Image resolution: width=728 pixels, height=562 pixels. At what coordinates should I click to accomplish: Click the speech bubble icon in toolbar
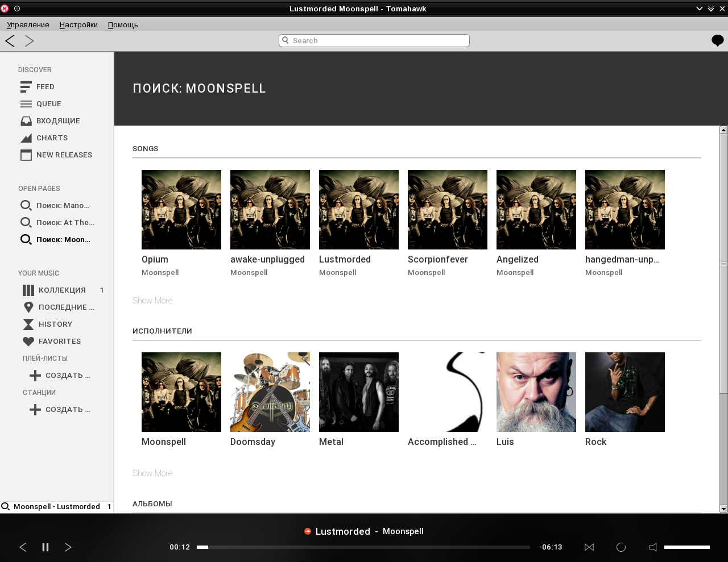click(x=717, y=41)
